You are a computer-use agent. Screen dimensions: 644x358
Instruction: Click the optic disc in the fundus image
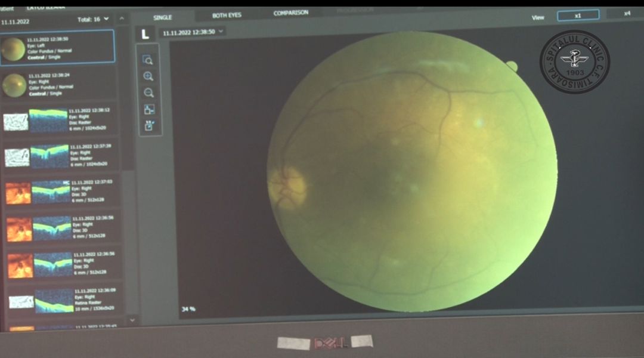(287, 187)
